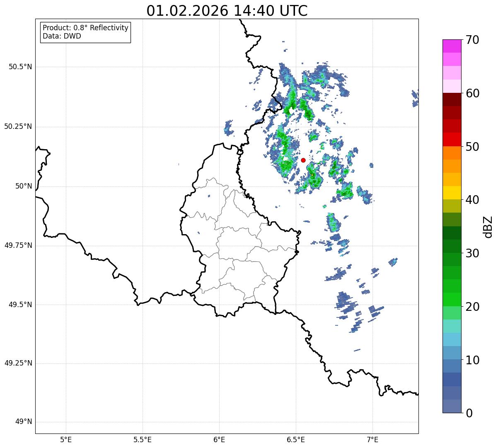Click the dark maroon colorbar segment below 60

click(x=452, y=99)
